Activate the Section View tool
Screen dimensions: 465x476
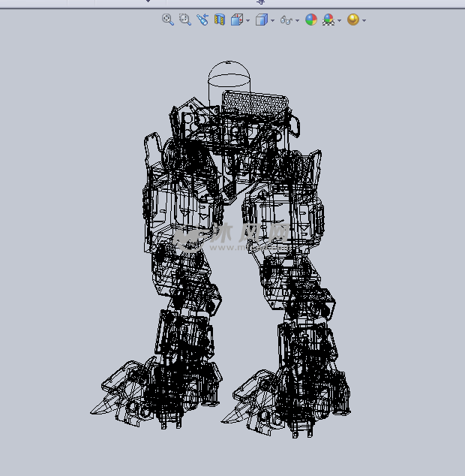coord(220,20)
